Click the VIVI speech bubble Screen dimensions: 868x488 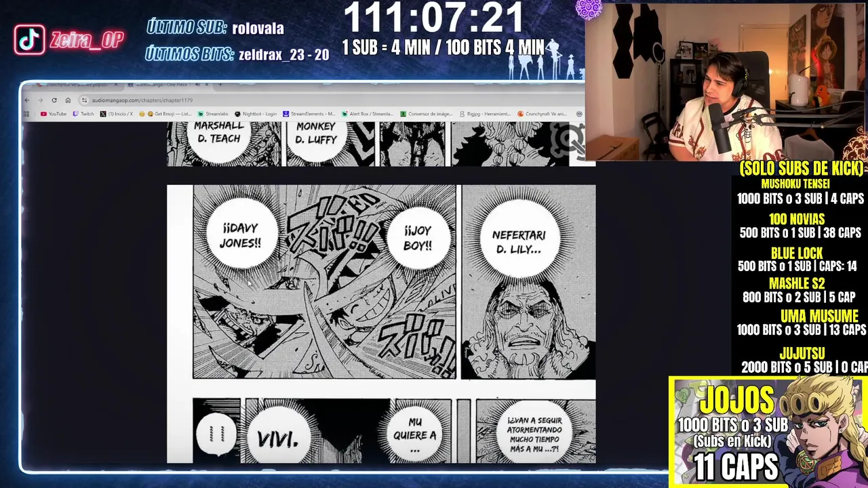(277, 439)
